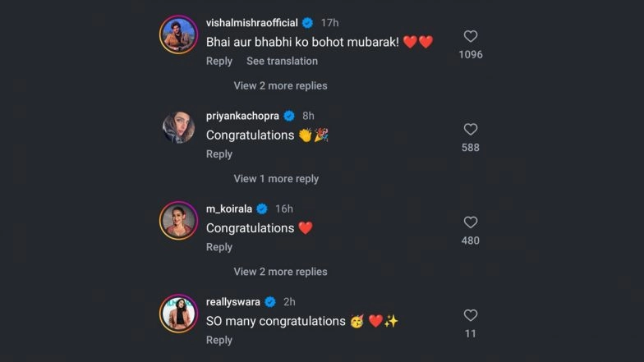Open priyankachopra's profile avatar
644x362 pixels.
178,127
